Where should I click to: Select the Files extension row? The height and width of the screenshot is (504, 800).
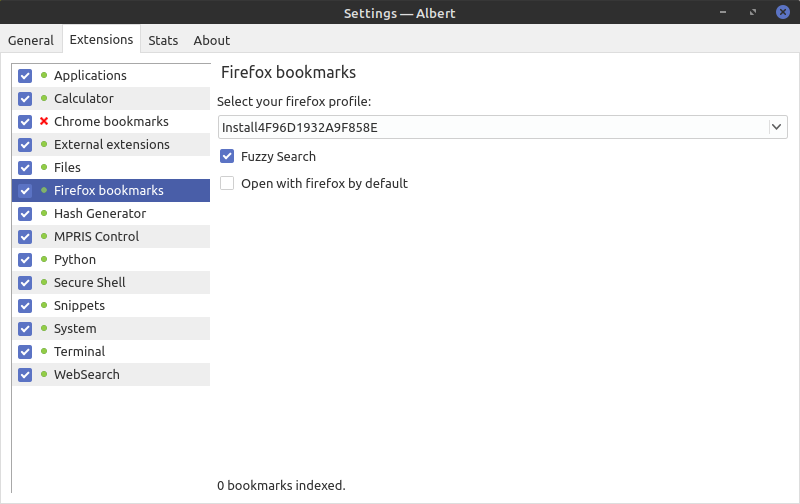pos(111,167)
